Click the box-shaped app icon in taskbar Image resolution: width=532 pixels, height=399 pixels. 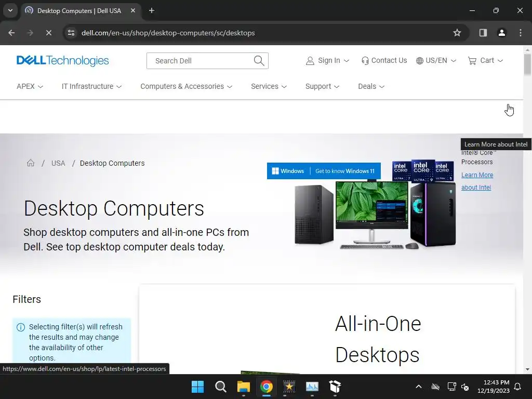(335, 387)
